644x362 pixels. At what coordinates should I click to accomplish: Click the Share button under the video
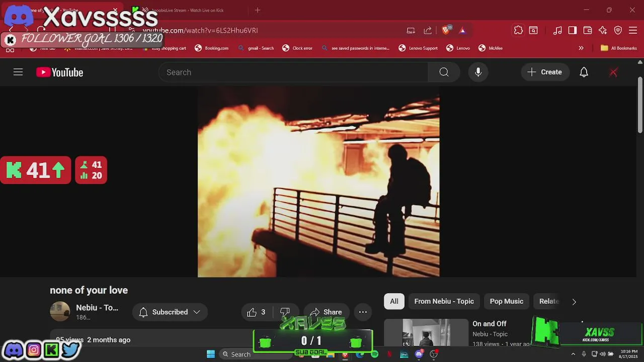point(326,312)
